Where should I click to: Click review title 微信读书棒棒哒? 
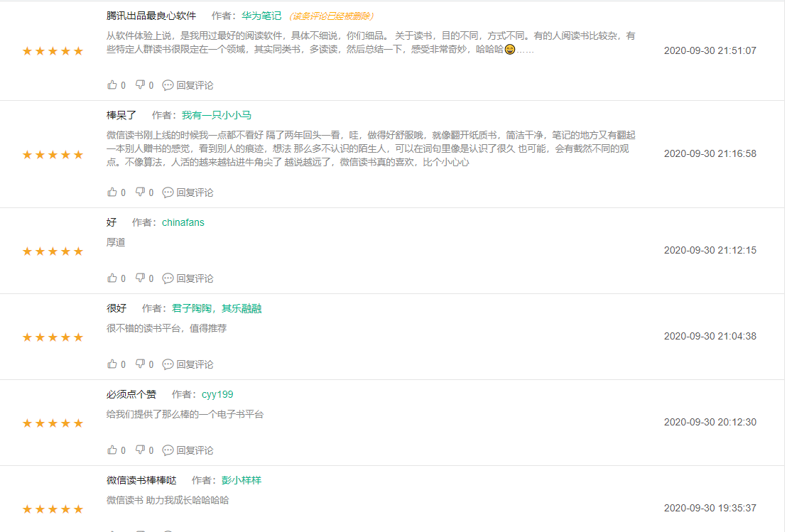pos(141,480)
